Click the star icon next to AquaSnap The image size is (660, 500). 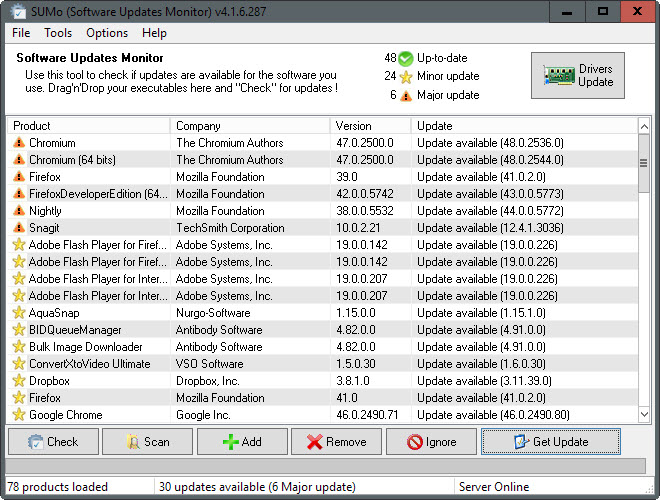click(19, 313)
